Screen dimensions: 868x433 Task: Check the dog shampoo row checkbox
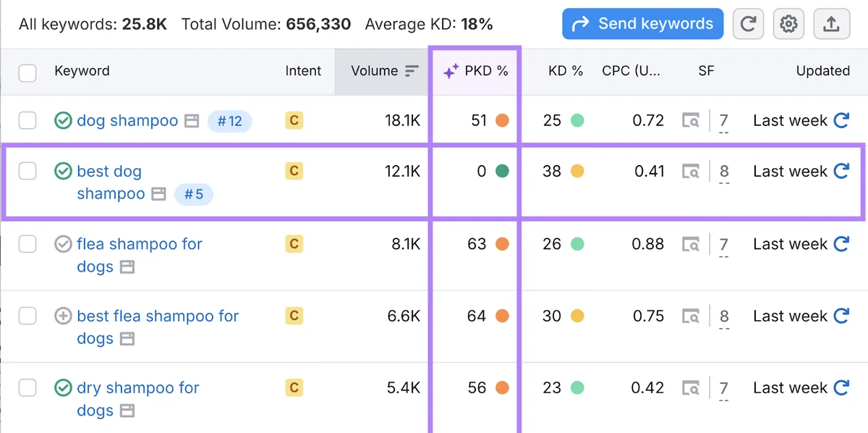click(x=27, y=121)
